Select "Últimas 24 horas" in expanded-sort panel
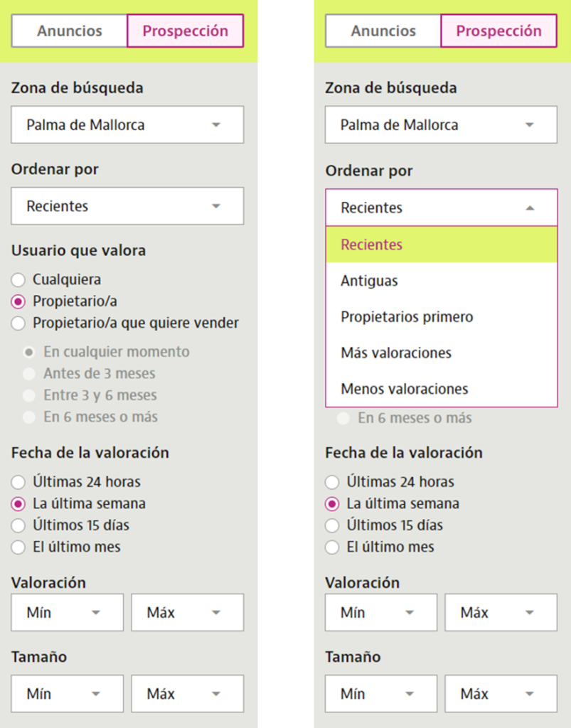The width and height of the screenshot is (571, 728). [332, 482]
